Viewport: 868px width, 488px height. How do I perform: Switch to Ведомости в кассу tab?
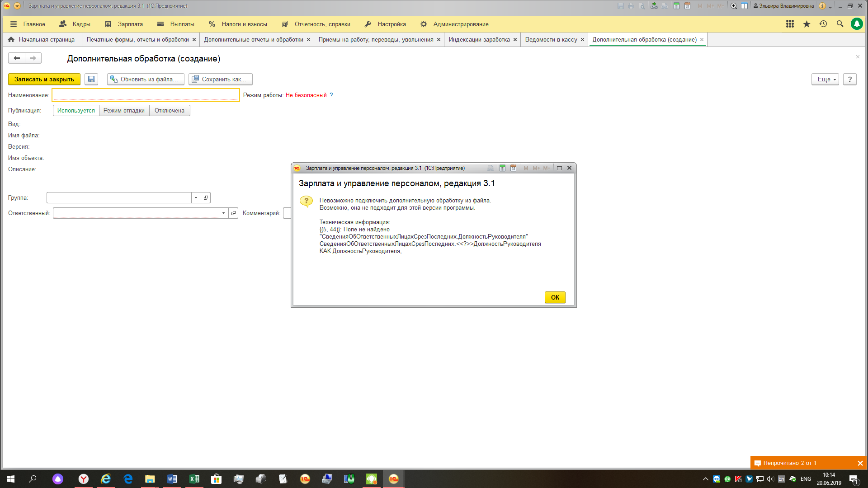click(x=551, y=39)
